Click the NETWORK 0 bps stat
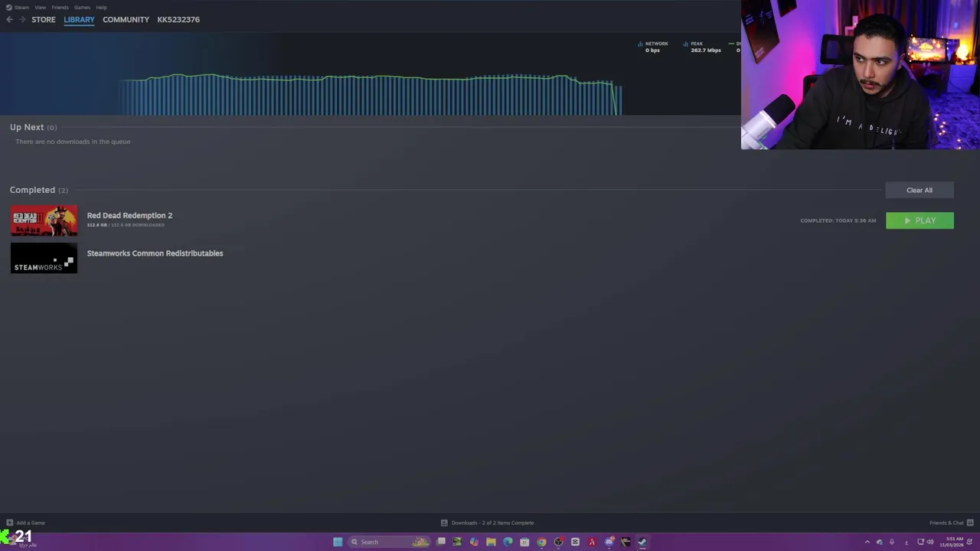Viewport: 980px width, 551px height. tap(656, 47)
